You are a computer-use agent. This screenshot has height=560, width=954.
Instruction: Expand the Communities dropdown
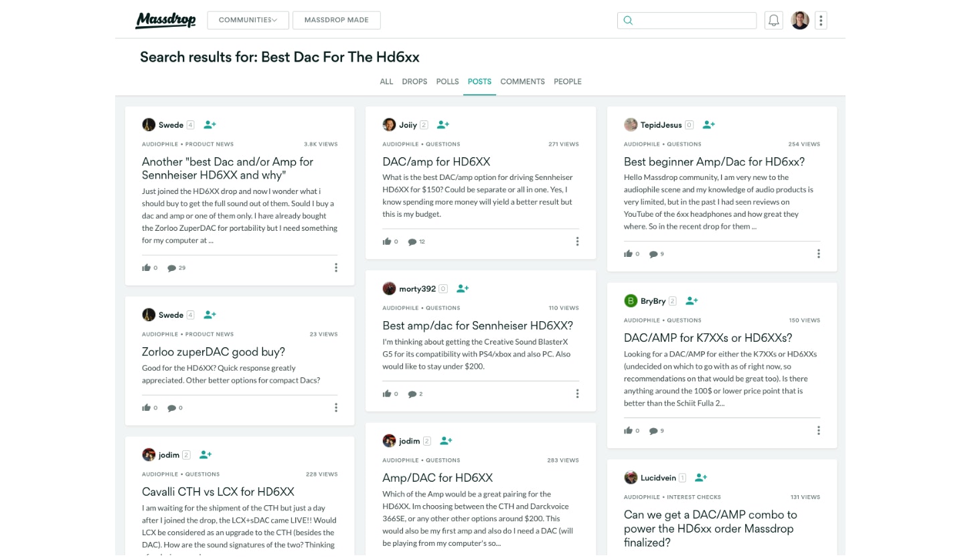click(248, 20)
